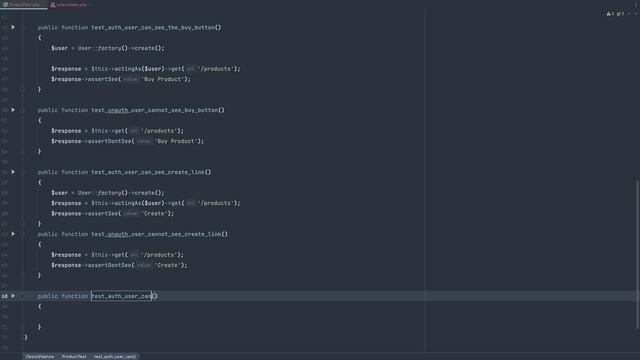Click the editor vertical scrollbar thumb
The height and width of the screenshot is (360, 640).
[x=637, y=255]
